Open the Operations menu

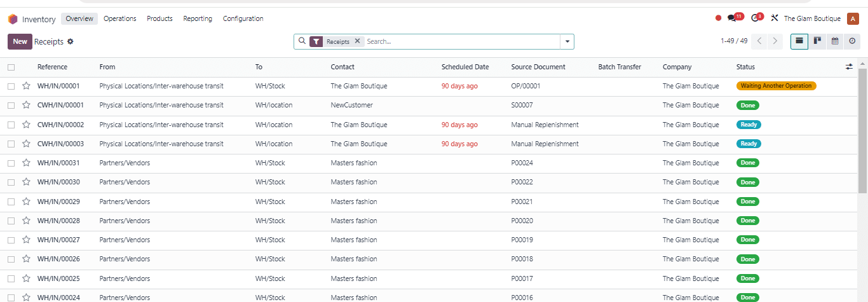click(119, 18)
